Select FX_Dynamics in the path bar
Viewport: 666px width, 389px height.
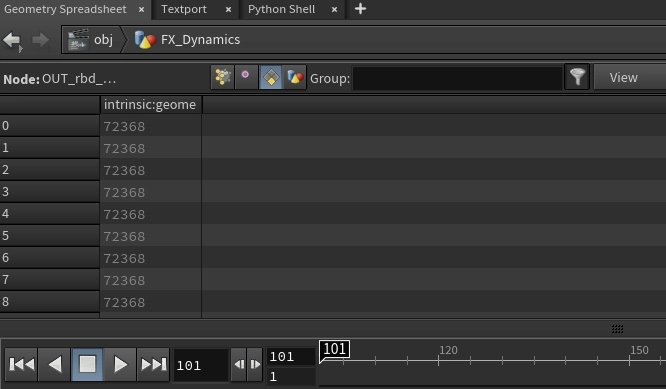(x=200, y=39)
